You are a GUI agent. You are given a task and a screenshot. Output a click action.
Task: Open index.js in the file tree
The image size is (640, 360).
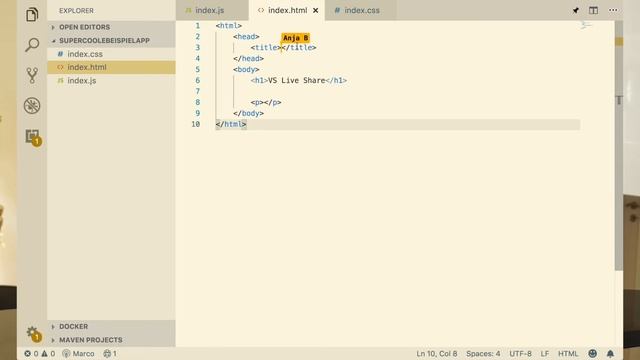pyautogui.click(x=111, y=81)
